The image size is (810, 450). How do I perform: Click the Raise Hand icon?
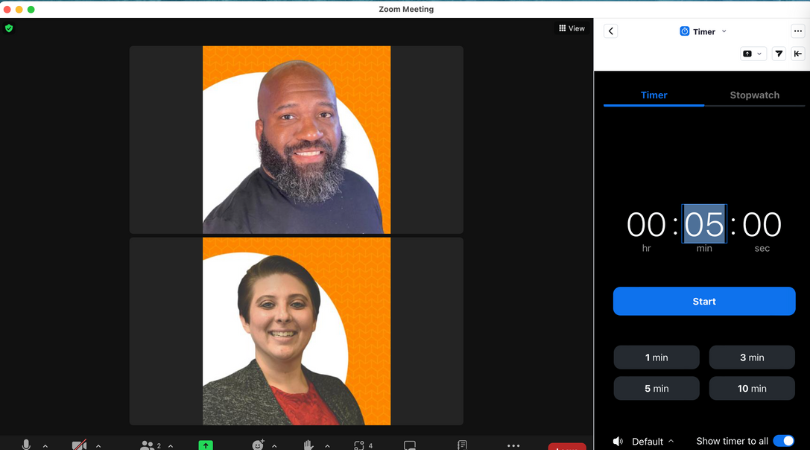point(309,445)
